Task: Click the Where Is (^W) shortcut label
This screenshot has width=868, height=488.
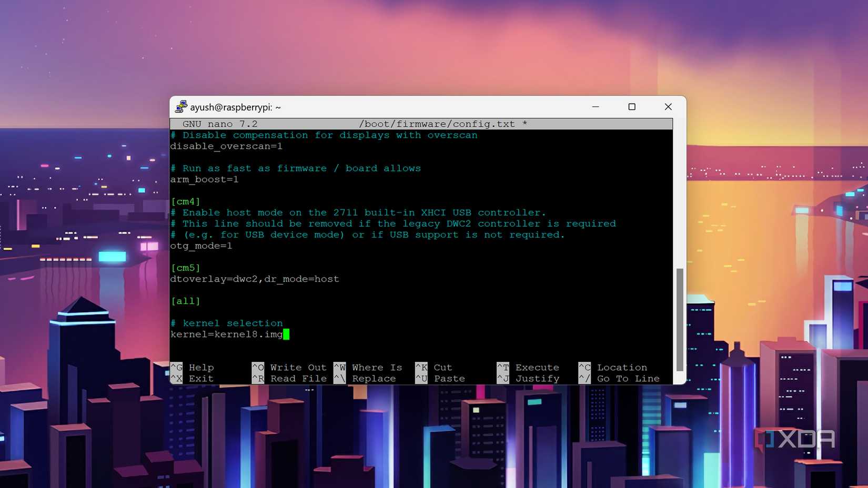Action: [376, 367]
